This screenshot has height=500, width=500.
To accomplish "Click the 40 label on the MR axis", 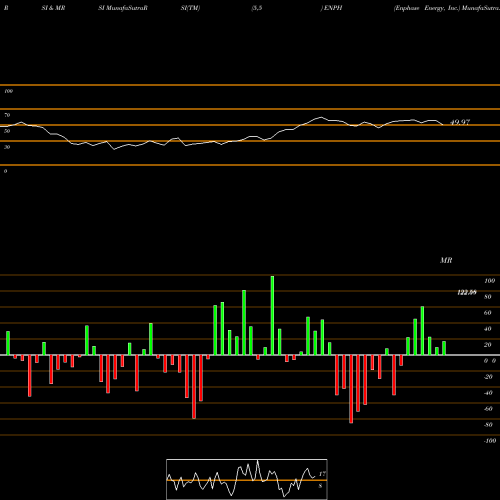I will (488, 329).
